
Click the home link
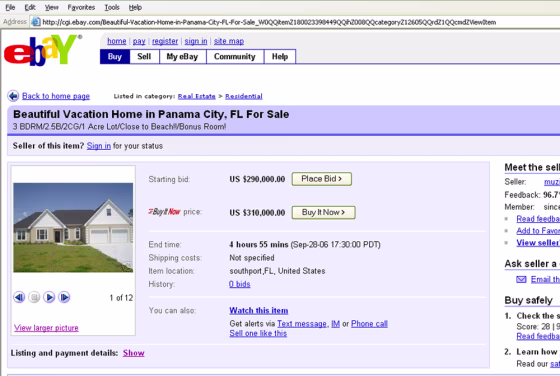[x=117, y=41]
